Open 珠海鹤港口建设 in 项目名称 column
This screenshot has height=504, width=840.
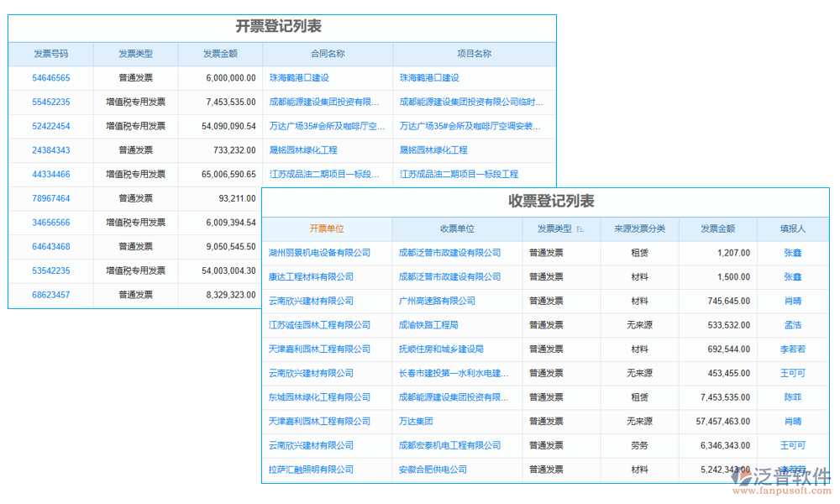point(429,78)
